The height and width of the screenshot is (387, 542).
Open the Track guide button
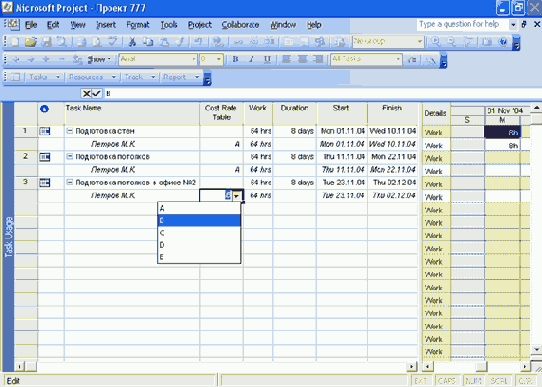pos(139,77)
